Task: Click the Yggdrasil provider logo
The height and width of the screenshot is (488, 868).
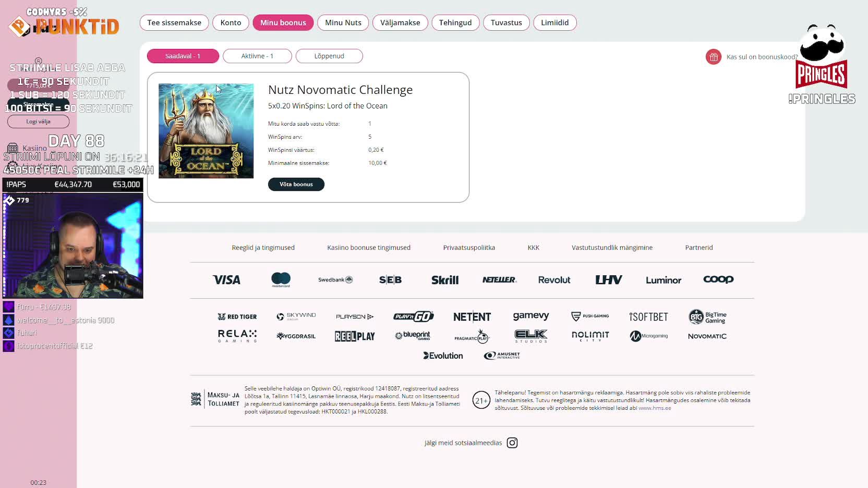Action: 296,336
